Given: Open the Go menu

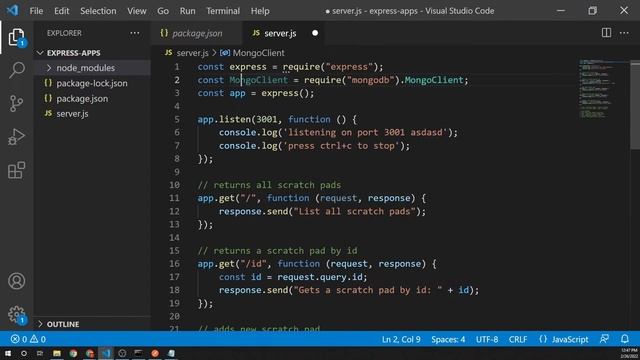Looking at the screenshot, I should point(163,11).
